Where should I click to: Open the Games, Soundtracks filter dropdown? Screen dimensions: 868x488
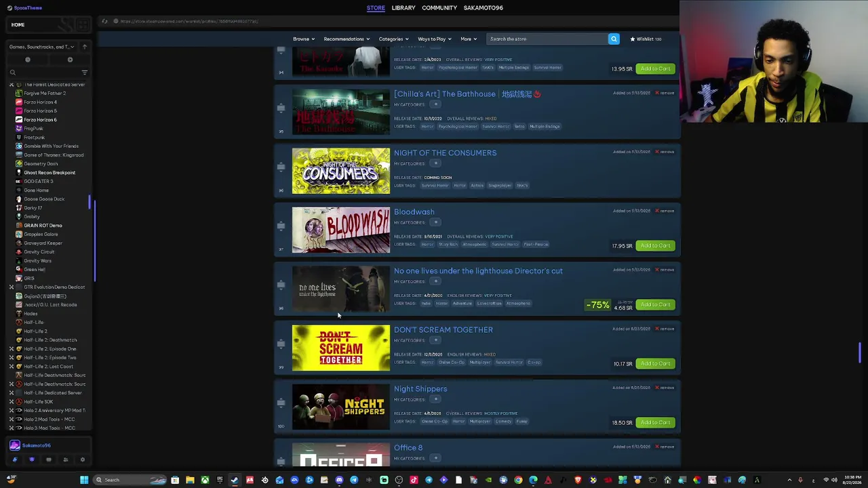tap(41, 47)
